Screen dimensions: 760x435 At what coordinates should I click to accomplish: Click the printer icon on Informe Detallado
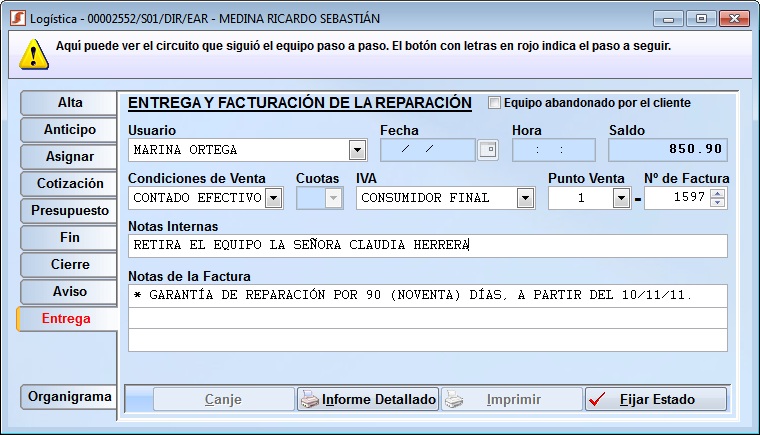[310, 400]
